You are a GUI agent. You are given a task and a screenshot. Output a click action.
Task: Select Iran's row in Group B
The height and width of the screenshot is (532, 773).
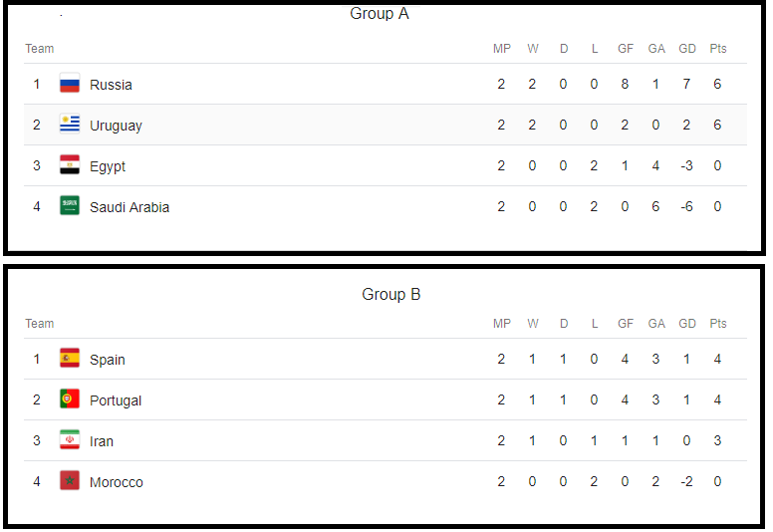(x=386, y=440)
